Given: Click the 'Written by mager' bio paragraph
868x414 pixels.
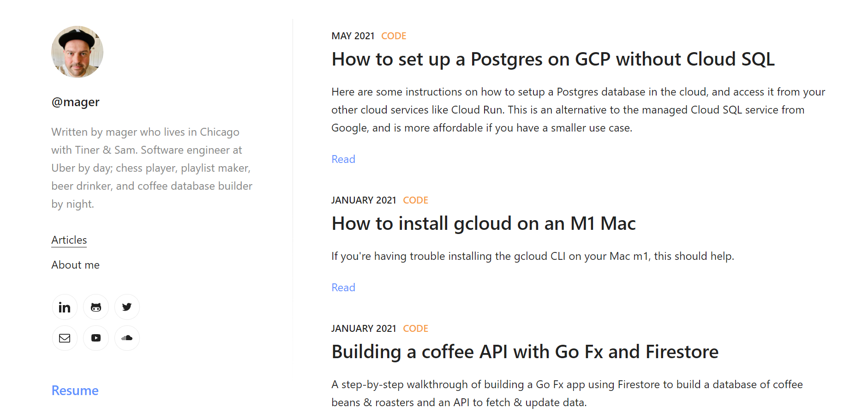Looking at the screenshot, I should pyautogui.click(x=152, y=168).
